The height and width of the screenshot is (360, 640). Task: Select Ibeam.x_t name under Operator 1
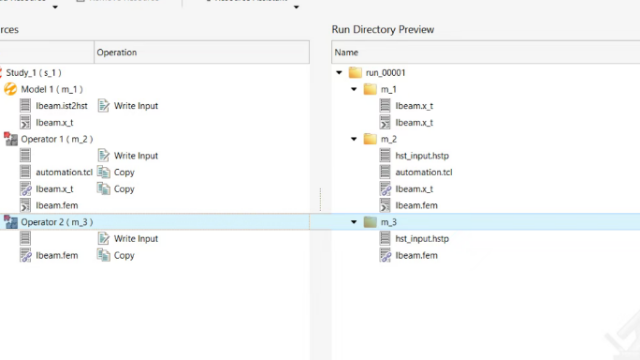(54, 189)
